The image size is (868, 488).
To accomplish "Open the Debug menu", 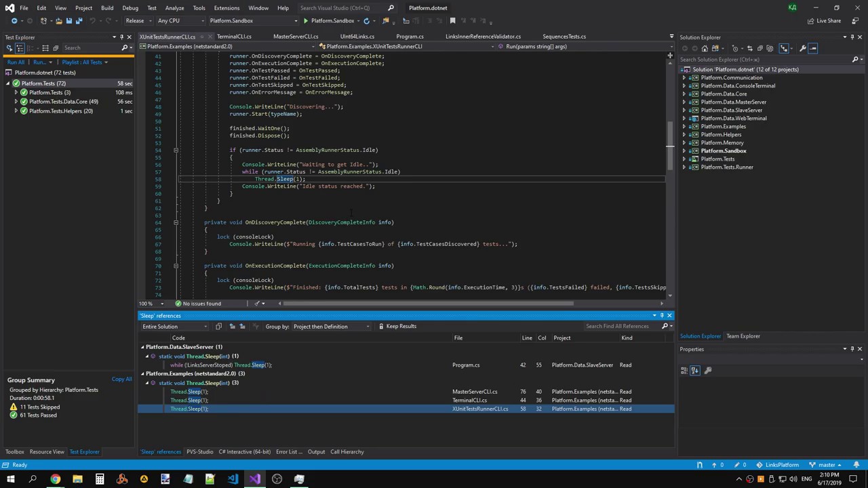I will (x=130, y=8).
